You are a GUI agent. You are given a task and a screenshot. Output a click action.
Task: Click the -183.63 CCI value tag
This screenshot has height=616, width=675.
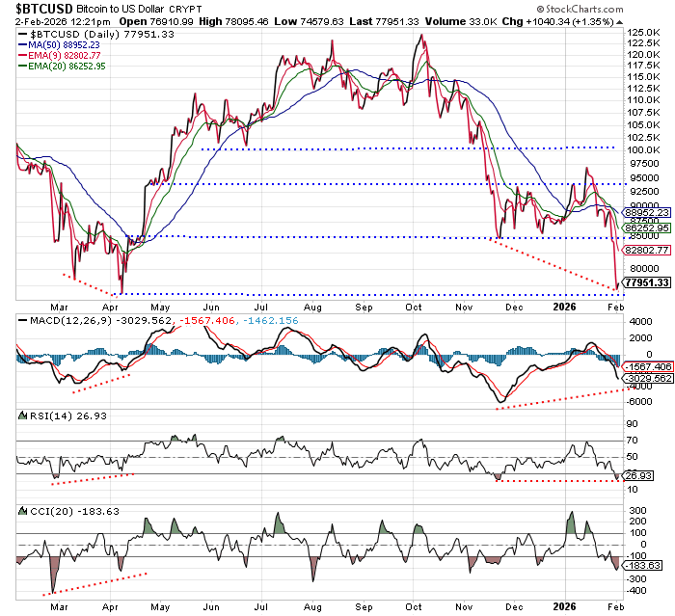[x=640, y=566]
